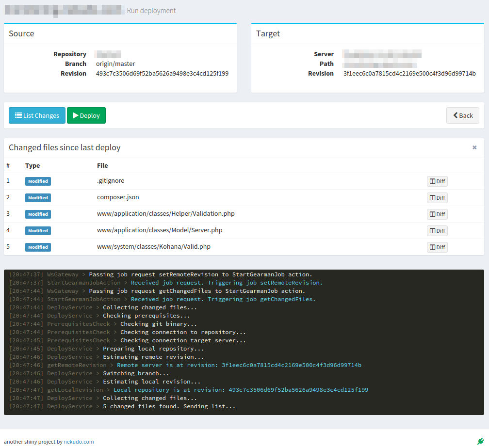Click Modified badge of Server.php row
The height and width of the screenshot is (448, 489).
[38, 231]
